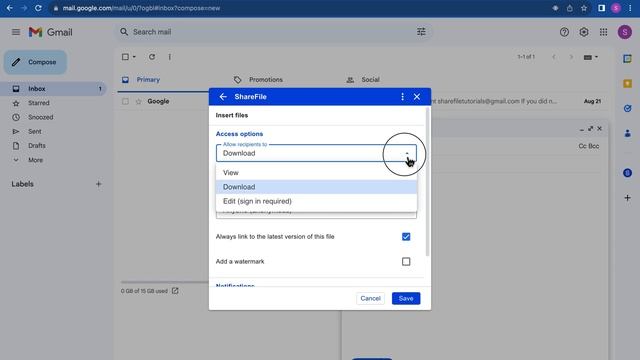Open ShareFile more options menu
The height and width of the screenshot is (360, 640).
402,97
